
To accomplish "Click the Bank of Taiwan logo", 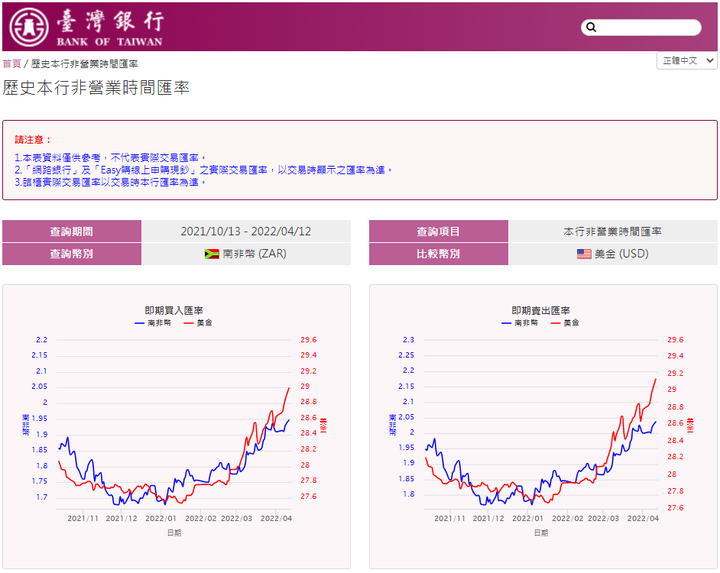I will coord(87,27).
